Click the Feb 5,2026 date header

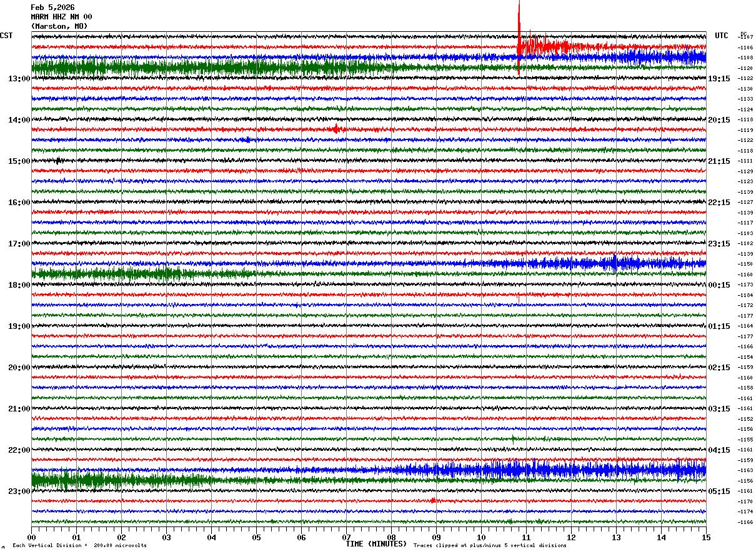(52, 8)
